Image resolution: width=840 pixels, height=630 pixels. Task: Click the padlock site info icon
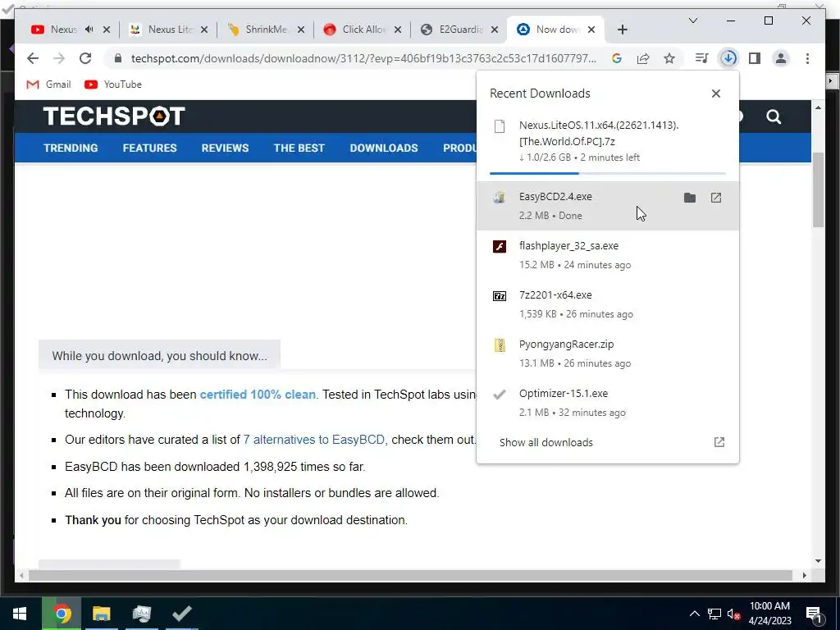118,58
